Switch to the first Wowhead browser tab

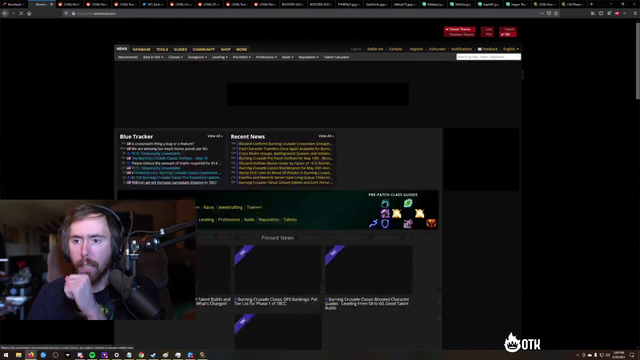(x=13, y=4)
